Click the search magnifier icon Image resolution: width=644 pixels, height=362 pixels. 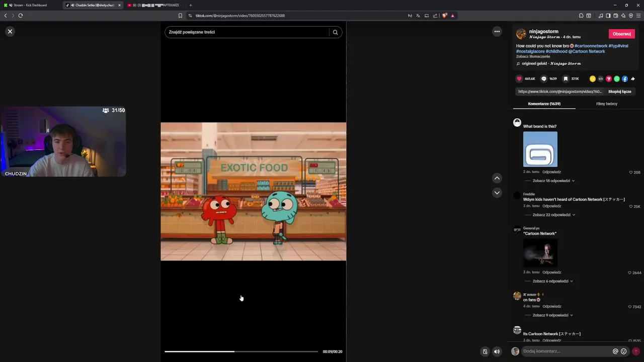pyautogui.click(x=335, y=32)
